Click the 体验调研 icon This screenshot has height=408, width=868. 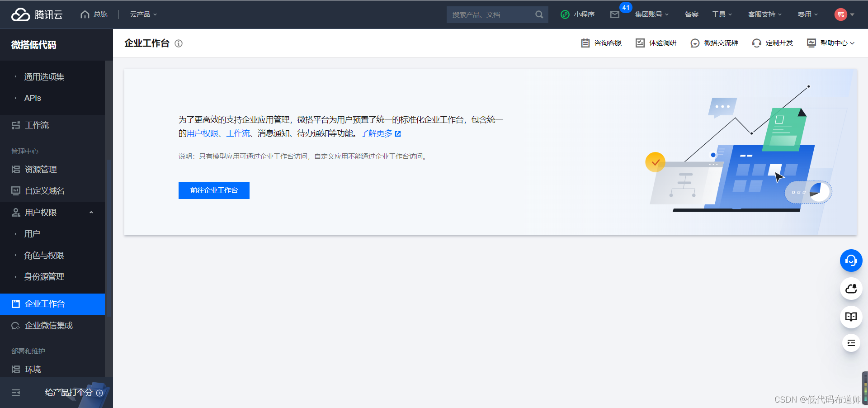[x=640, y=43]
